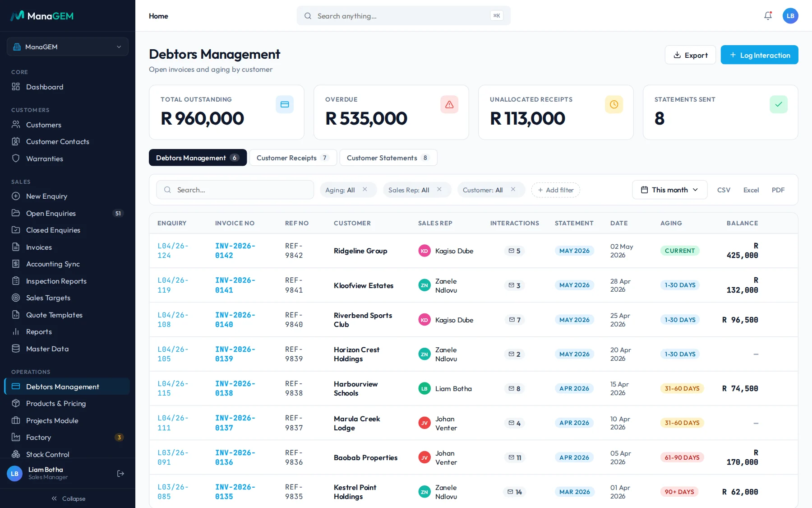Expand the ManaGEM company selector
The image size is (812, 508).
point(68,47)
